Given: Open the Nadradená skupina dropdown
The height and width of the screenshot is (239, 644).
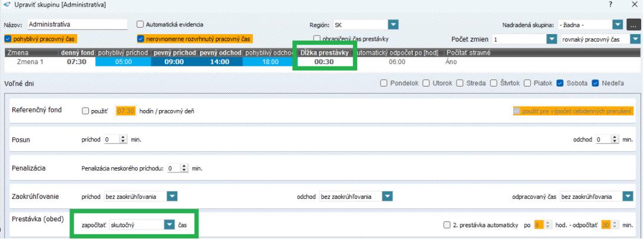Looking at the screenshot, I should 617,25.
